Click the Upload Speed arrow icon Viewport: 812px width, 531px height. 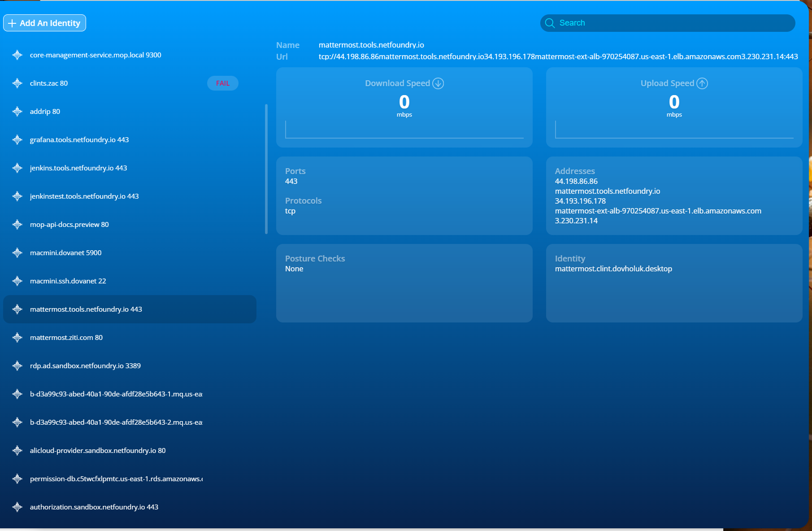(703, 83)
